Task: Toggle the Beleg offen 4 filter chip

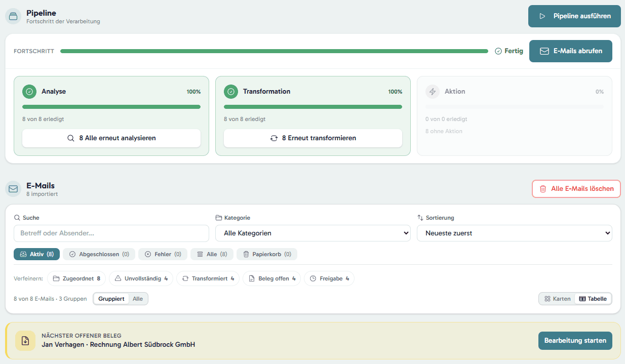Action: coord(271,278)
